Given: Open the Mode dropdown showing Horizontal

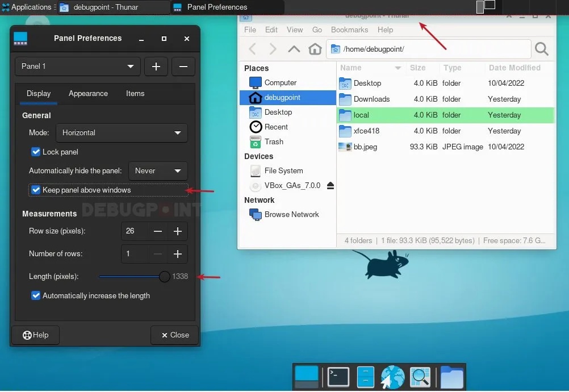Looking at the screenshot, I should pyautogui.click(x=121, y=132).
